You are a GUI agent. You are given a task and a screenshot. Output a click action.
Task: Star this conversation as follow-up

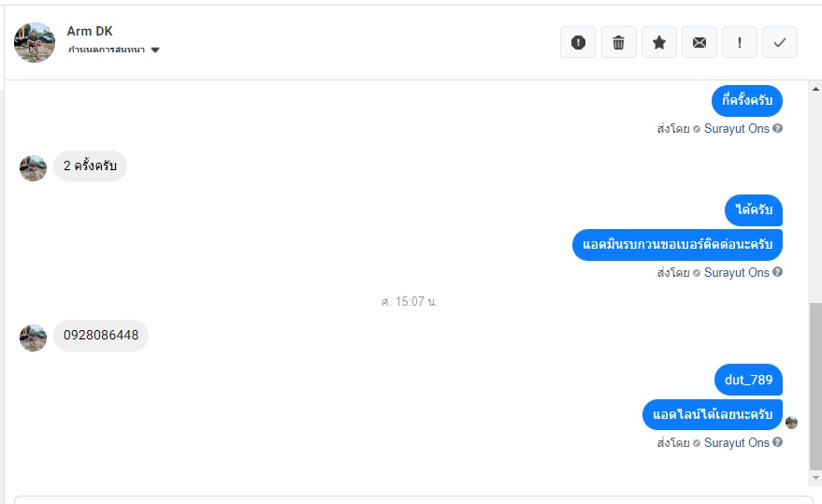click(x=659, y=42)
